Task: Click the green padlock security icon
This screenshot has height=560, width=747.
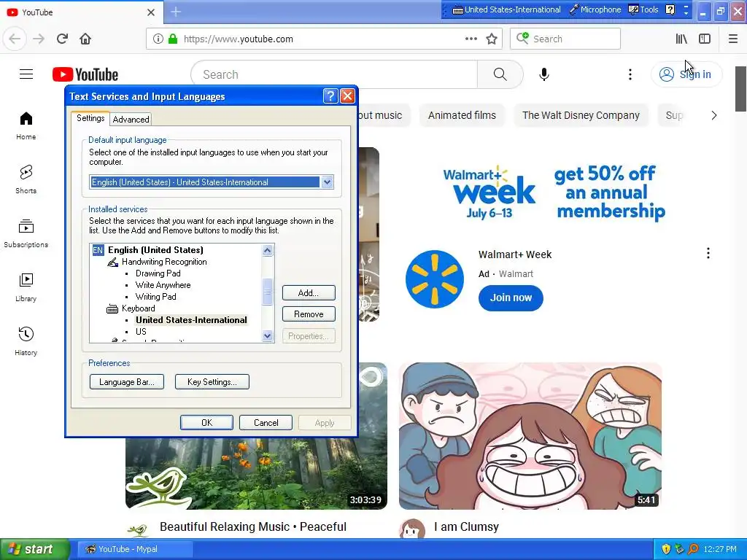Action: tap(173, 39)
